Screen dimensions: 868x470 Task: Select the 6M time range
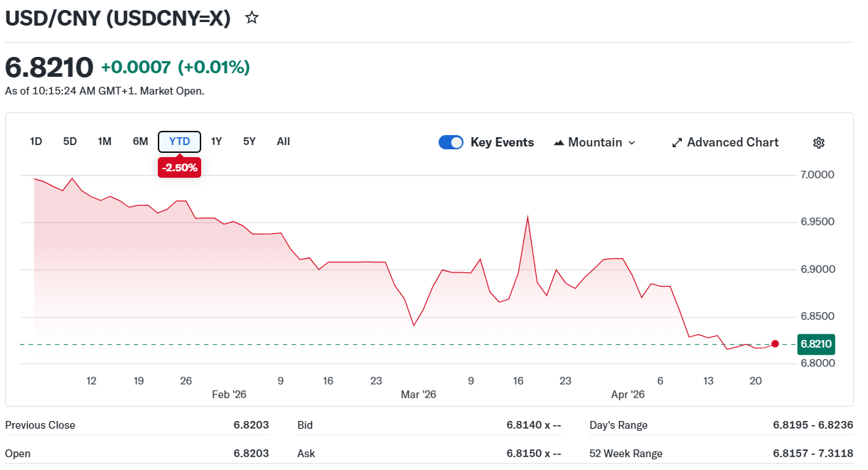pos(140,141)
